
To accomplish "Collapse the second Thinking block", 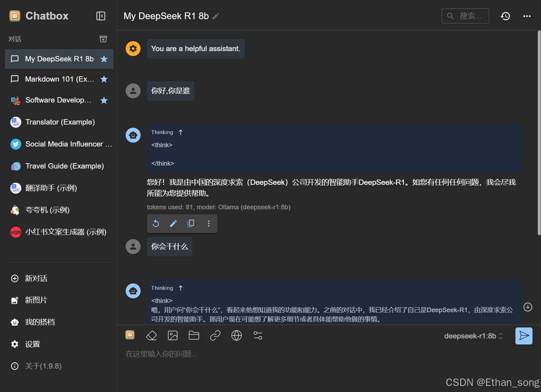I will click(181, 288).
